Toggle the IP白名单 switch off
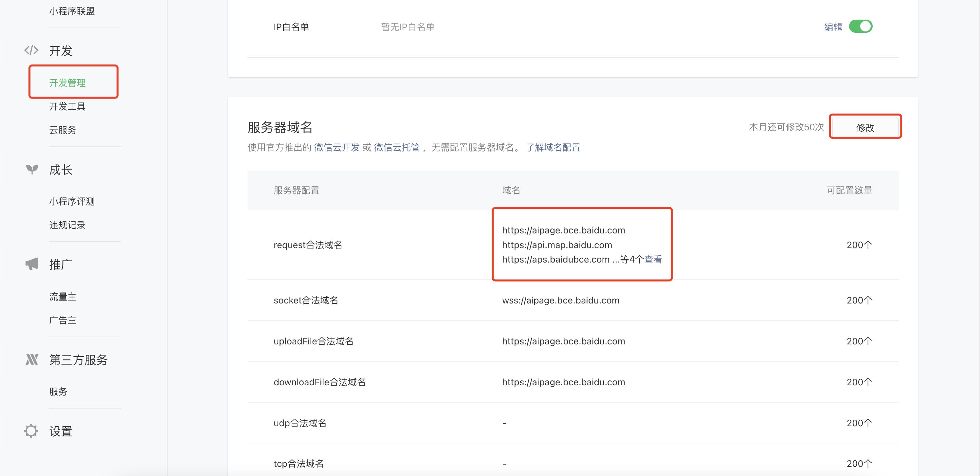 tap(860, 27)
